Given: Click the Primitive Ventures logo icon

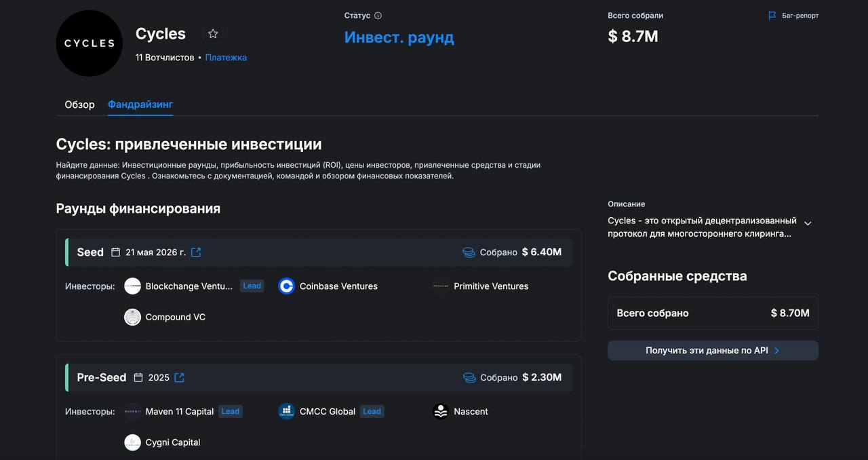Looking at the screenshot, I should click(x=441, y=286).
